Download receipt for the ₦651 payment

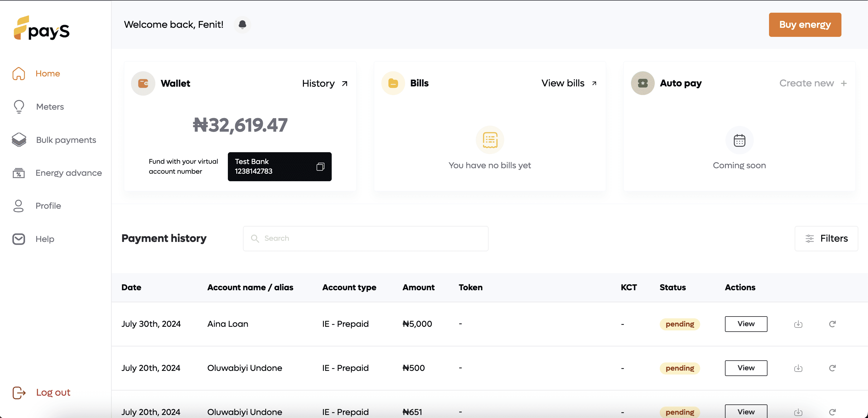point(798,412)
